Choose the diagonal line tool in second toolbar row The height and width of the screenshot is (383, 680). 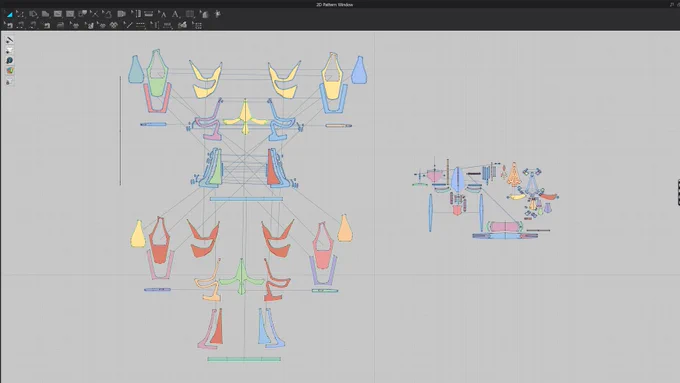[128, 26]
